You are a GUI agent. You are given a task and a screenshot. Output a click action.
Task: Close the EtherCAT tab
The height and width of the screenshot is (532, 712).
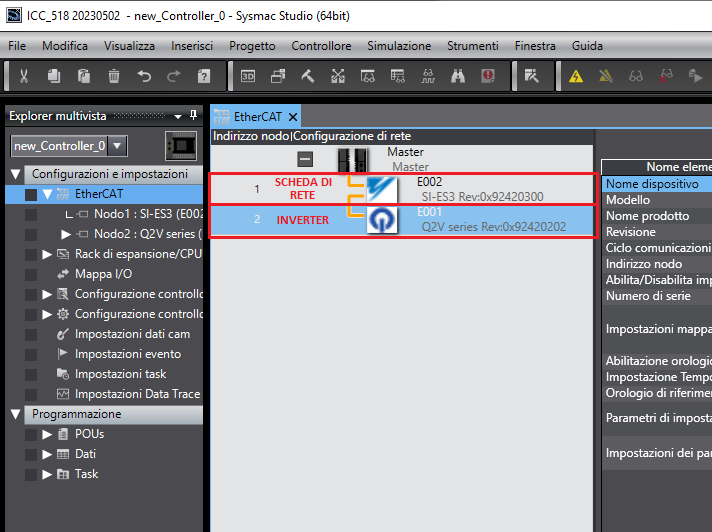coord(293,117)
